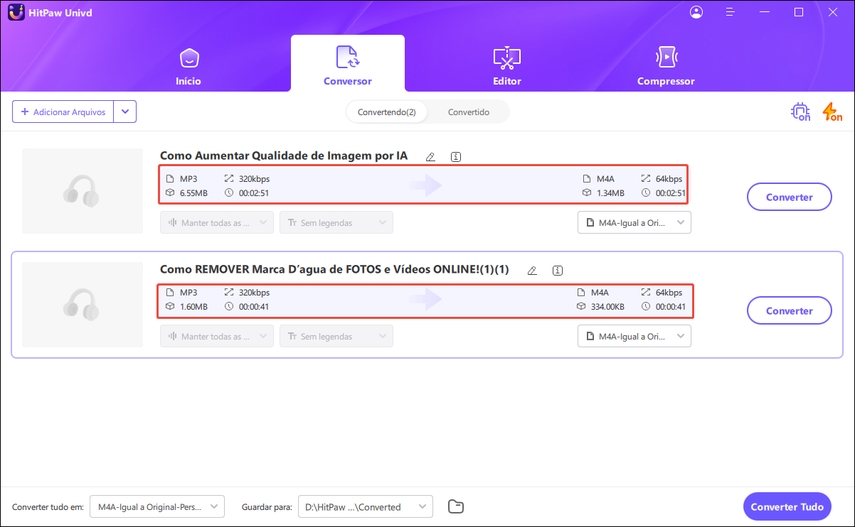Toggle lightning fast conversion icon
This screenshot has width=855, height=527.
click(831, 112)
